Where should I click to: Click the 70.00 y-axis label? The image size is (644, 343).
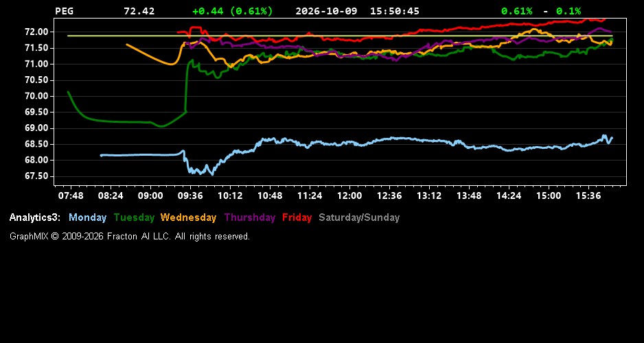click(38, 96)
